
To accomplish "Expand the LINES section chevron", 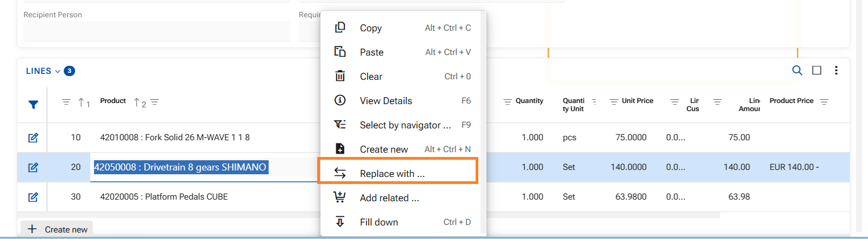I will (x=58, y=71).
